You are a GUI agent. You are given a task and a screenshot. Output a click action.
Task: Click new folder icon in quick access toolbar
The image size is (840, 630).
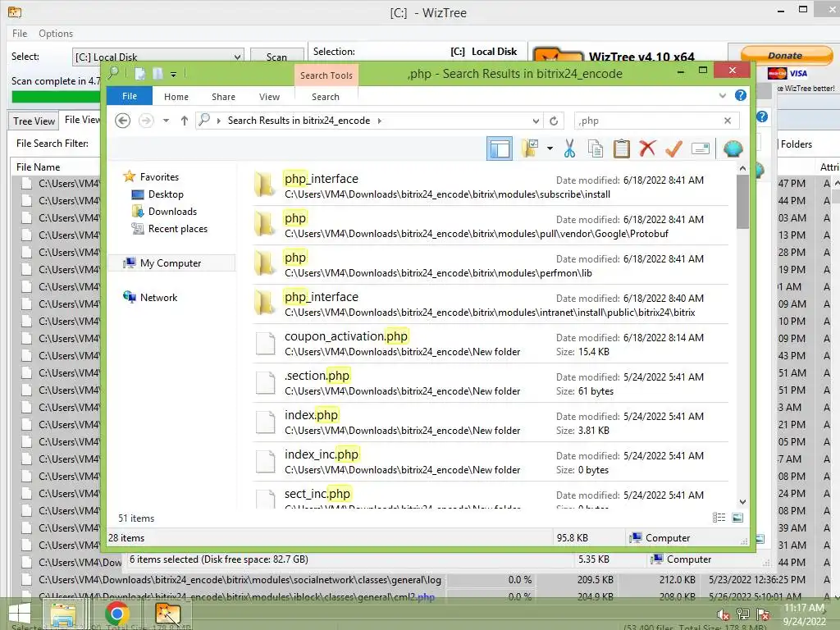[x=157, y=74]
